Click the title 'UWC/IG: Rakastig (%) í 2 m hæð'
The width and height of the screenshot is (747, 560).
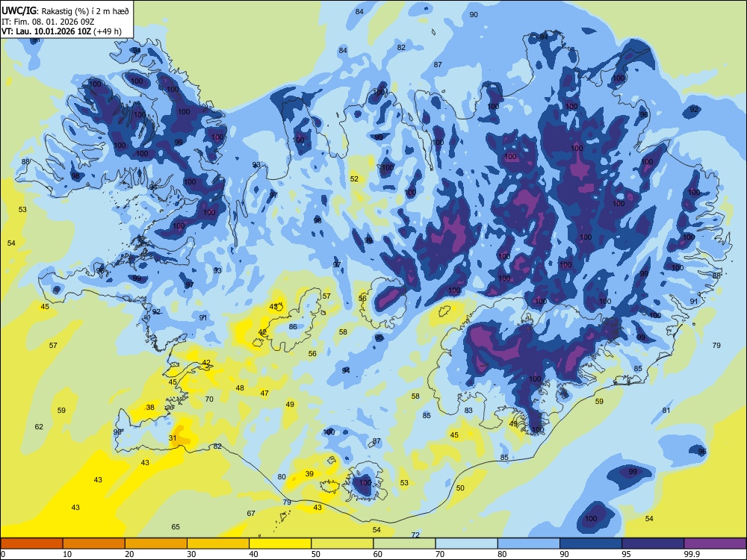tap(65, 11)
